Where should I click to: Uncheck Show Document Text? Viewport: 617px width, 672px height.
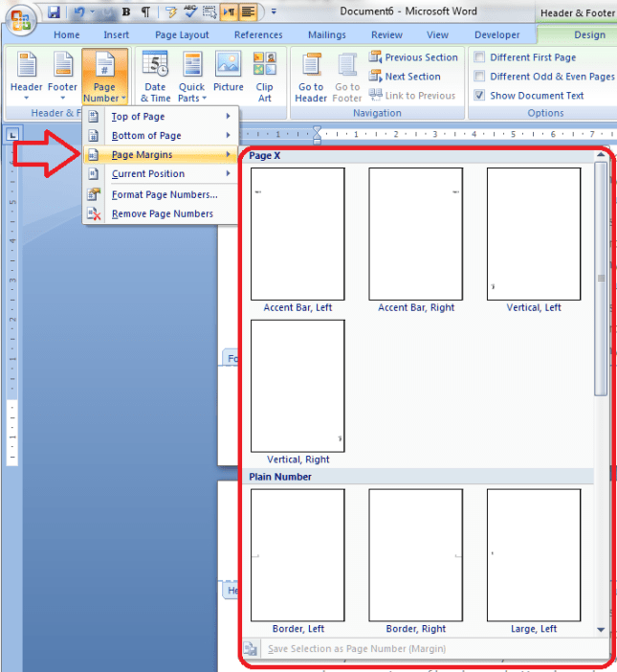(529, 95)
